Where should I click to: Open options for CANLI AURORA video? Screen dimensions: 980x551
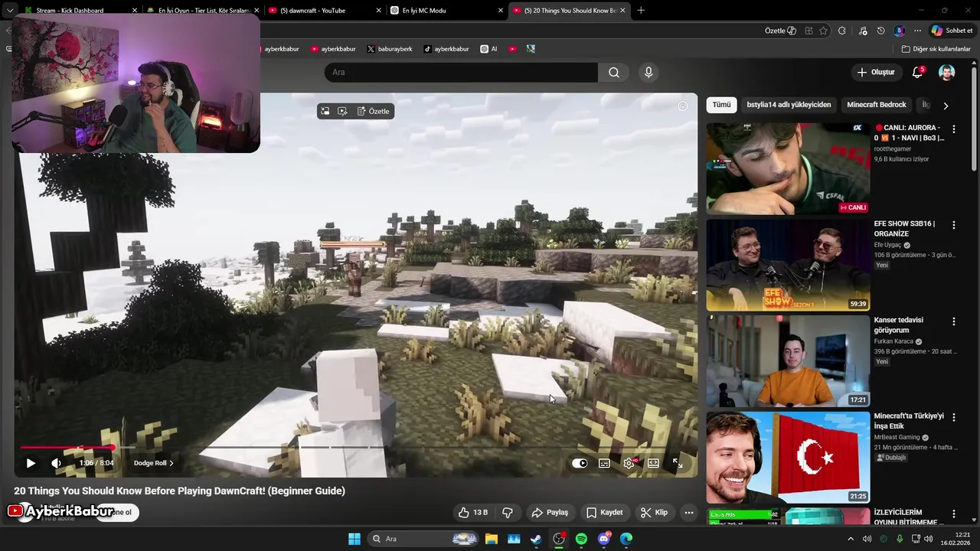point(954,129)
